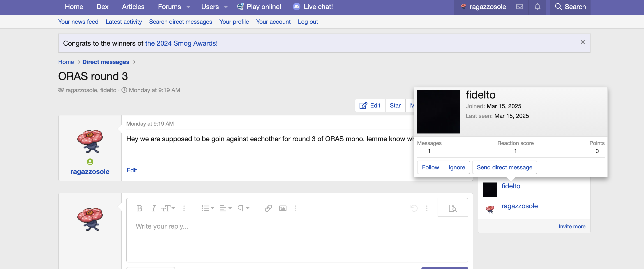Screen dimensions: 644x269
Task: Expand the Users dropdown arrow
Action: coord(226,7)
